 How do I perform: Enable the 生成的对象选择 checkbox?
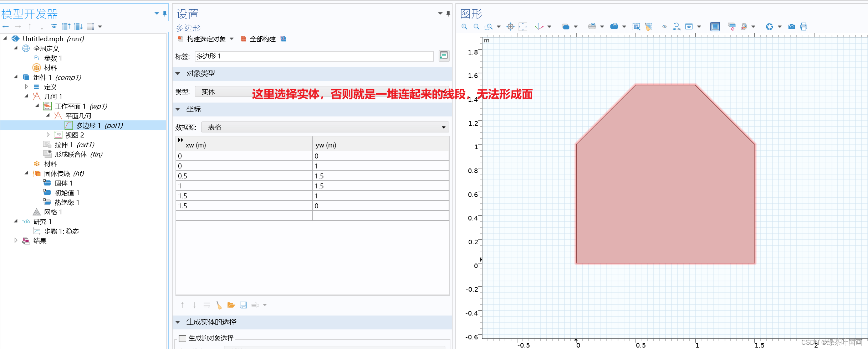pyautogui.click(x=182, y=338)
